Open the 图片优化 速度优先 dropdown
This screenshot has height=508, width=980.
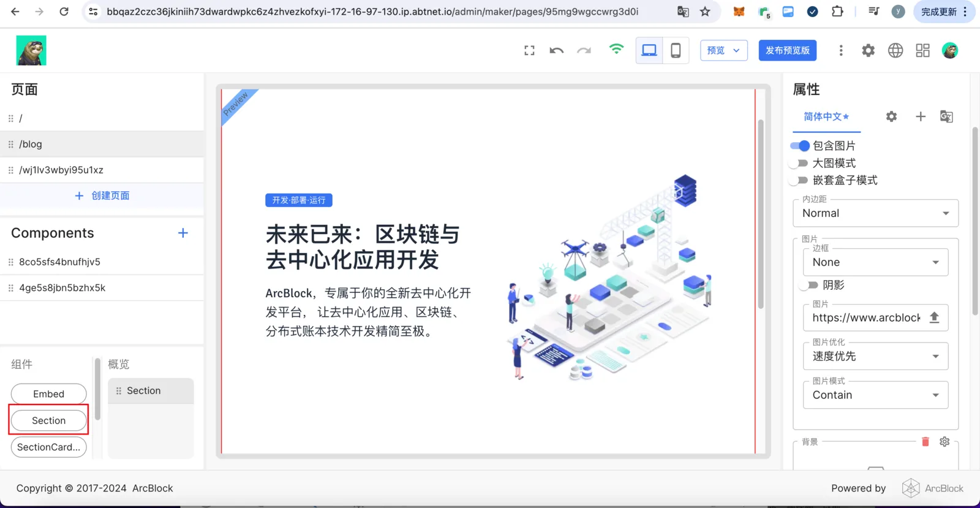pos(876,356)
